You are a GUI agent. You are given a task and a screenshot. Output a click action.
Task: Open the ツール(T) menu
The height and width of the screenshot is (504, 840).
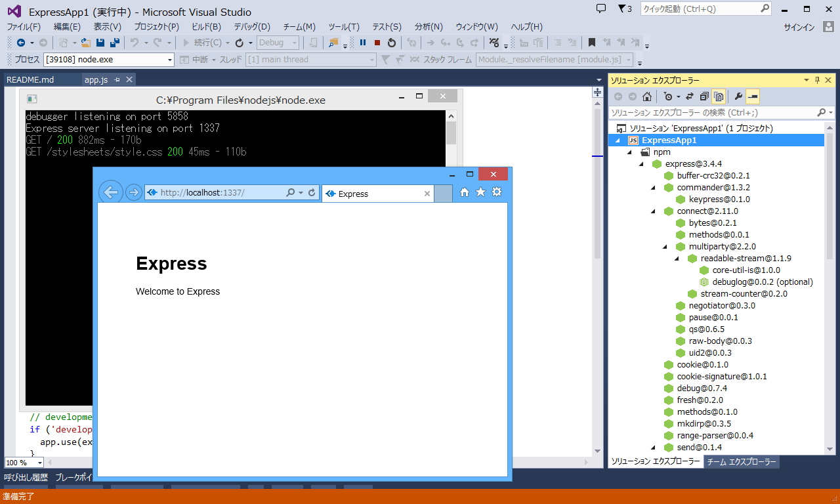tap(344, 27)
